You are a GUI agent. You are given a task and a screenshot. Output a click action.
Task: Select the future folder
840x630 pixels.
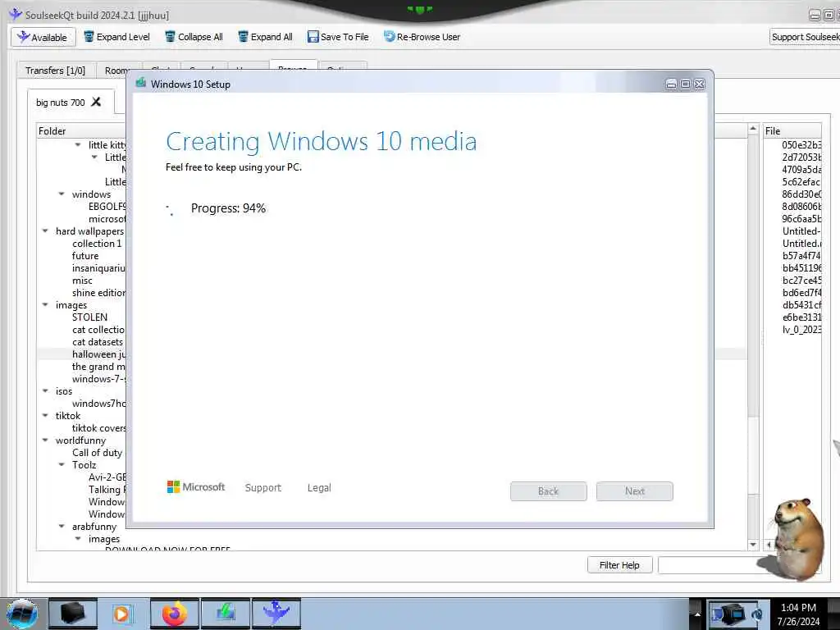click(85, 256)
